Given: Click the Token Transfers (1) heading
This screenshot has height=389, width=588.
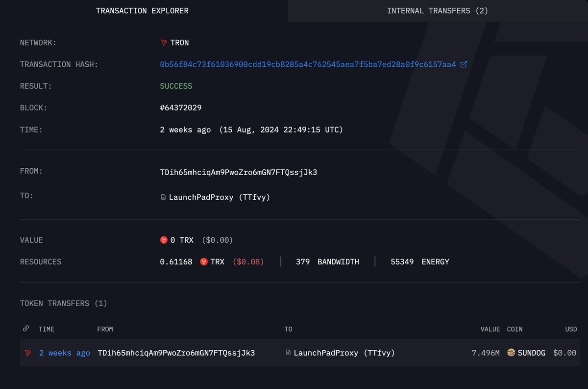Looking at the screenshot, I should point(64,303).
